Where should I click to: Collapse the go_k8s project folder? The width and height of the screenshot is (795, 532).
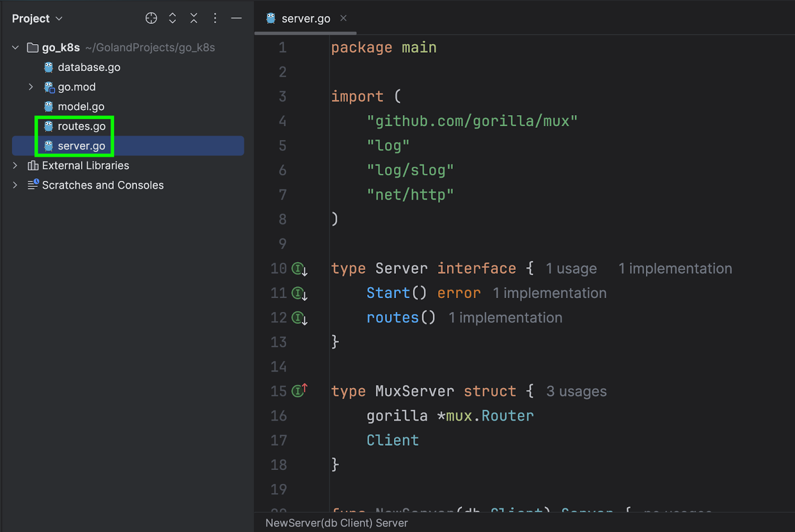tap(15, 48)
